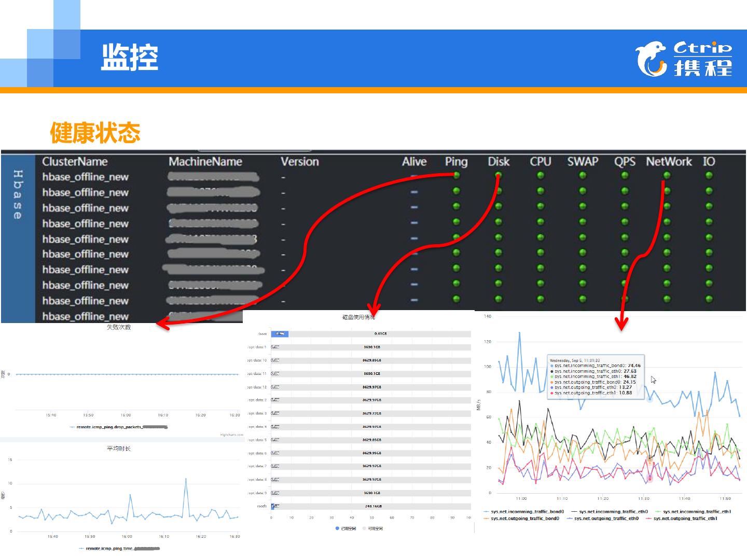The width and height of the screenshot is (747, 560).
Task: Toggle sys.net.incomming_traffic_eth1 legend series
Action: (693, 512)
